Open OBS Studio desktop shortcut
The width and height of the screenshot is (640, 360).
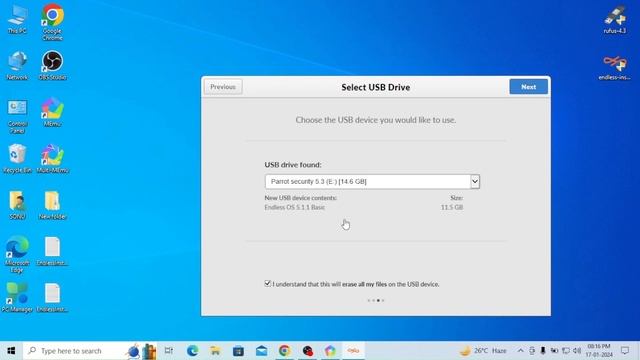(52, 65)
